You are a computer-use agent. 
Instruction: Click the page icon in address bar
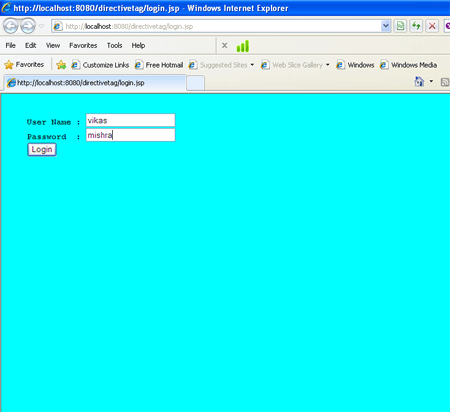(58, 26)
